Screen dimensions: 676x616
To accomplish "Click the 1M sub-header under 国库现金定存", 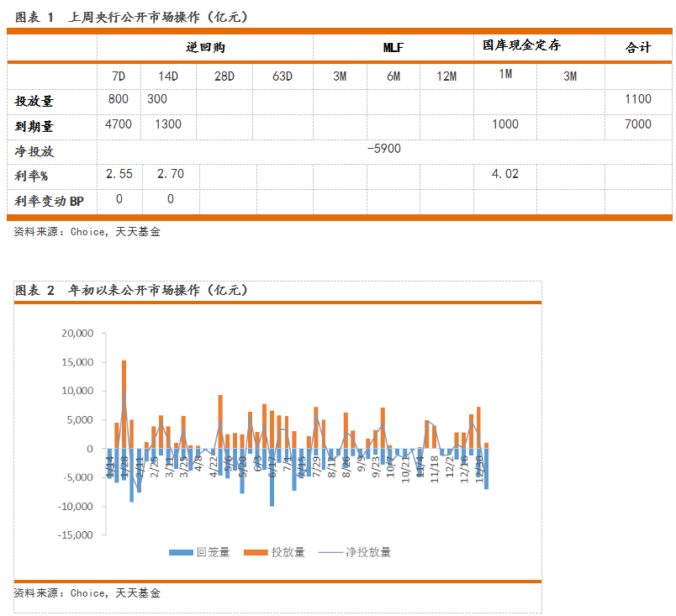I will click(505, 74).
